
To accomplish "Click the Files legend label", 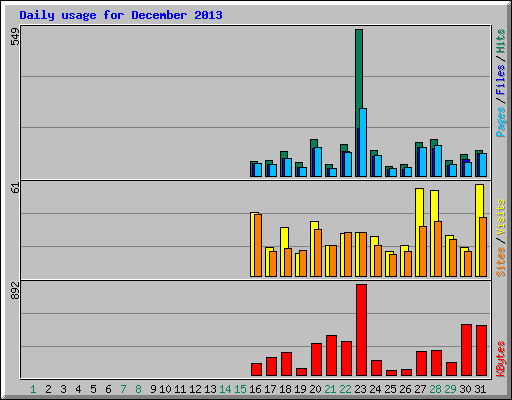I will tap(501, 79).
